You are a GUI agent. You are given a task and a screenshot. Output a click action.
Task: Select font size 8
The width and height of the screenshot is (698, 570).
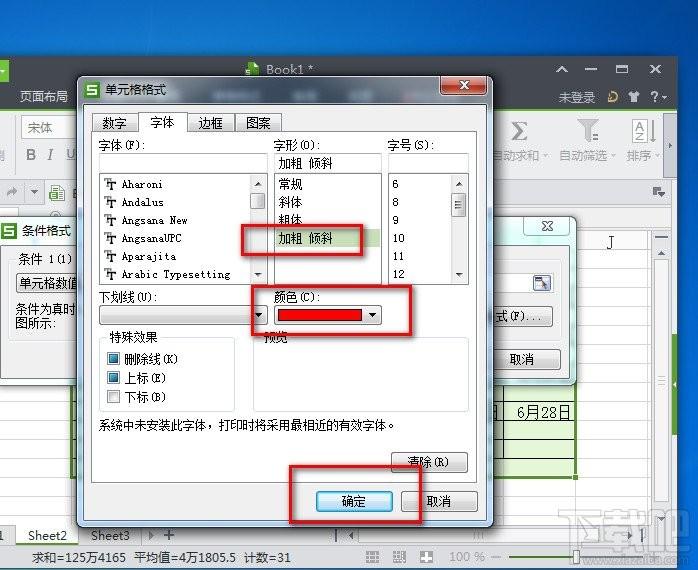coord(420,202)
